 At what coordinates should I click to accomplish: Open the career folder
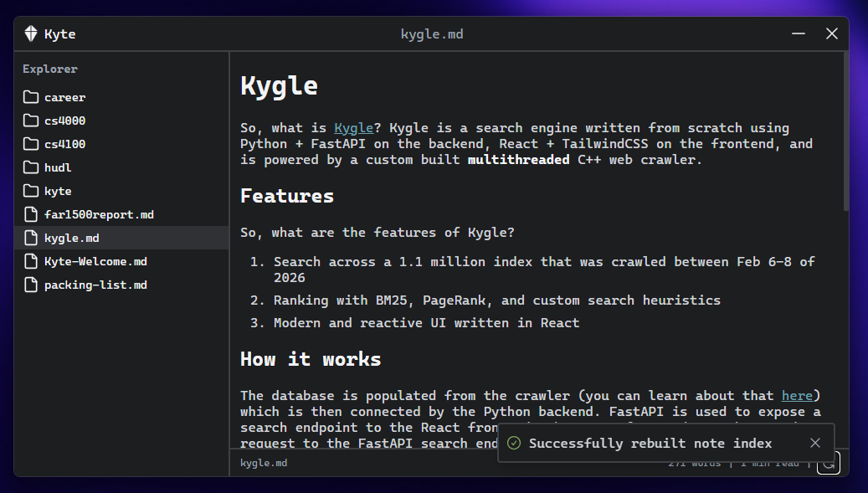121,97
